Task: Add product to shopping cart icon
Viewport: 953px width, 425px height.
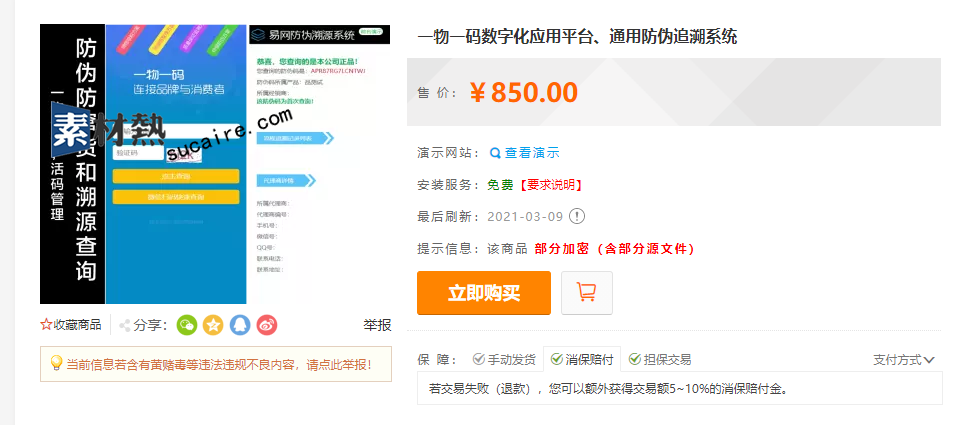Action: [x=587, y=293]
